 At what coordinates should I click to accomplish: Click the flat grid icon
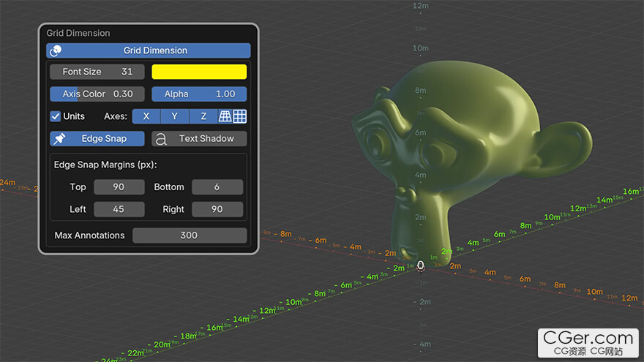(240, 116)
